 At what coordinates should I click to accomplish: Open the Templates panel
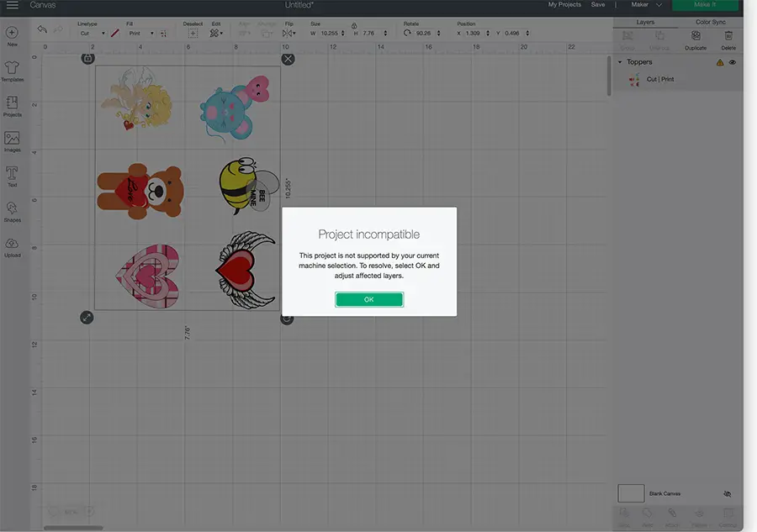click(x=12, y=71)
